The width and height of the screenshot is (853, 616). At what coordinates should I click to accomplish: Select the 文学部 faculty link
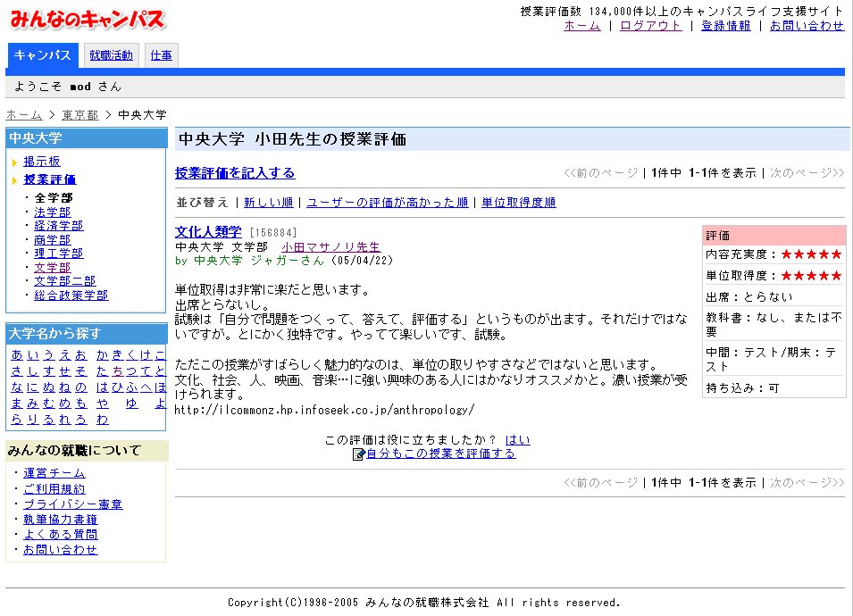click(x=52, y=268)
